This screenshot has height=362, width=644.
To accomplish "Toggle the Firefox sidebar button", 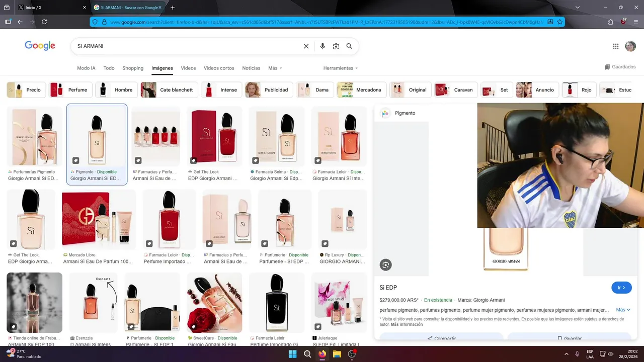I will (8, 22).
